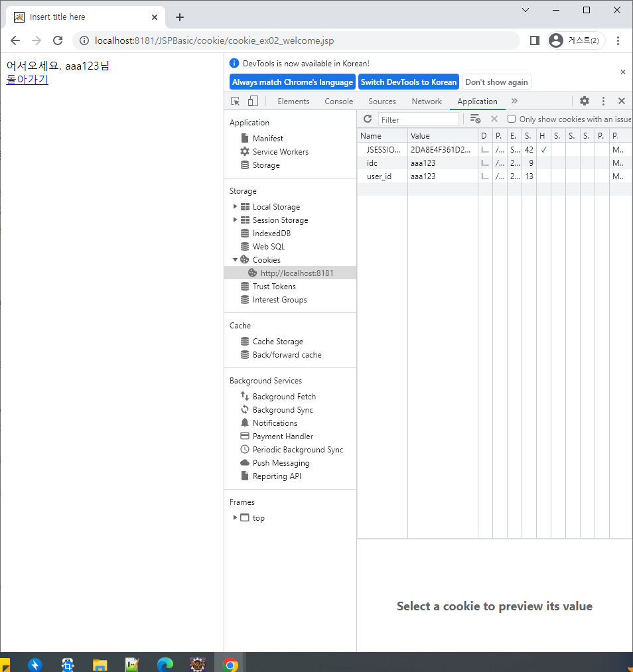Click the Reporting API file icon
Image resolution: width=633 pixels, height=672 pixels.
point(245,476)
